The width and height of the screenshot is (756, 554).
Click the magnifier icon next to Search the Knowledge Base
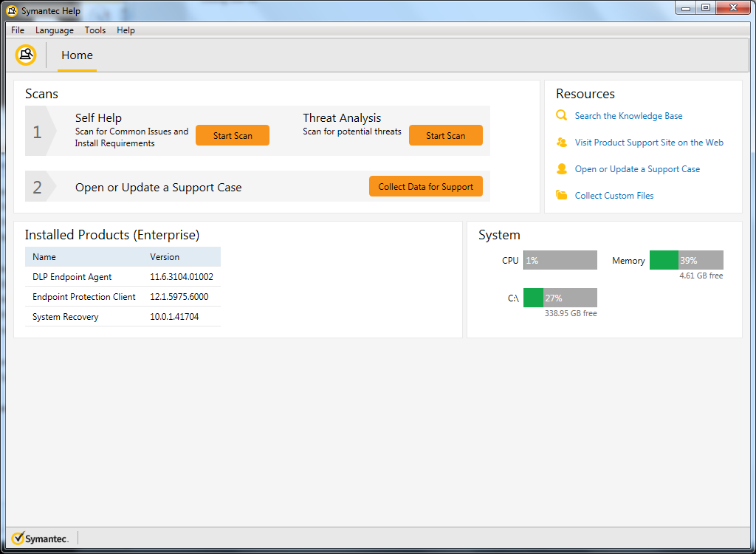(561, 115)
